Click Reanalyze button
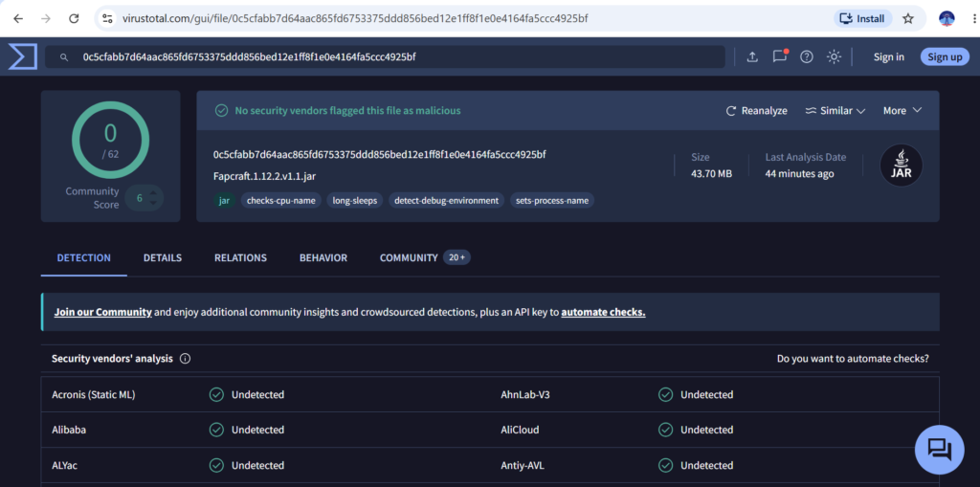 pyautogui.click(x=756, y=111)
